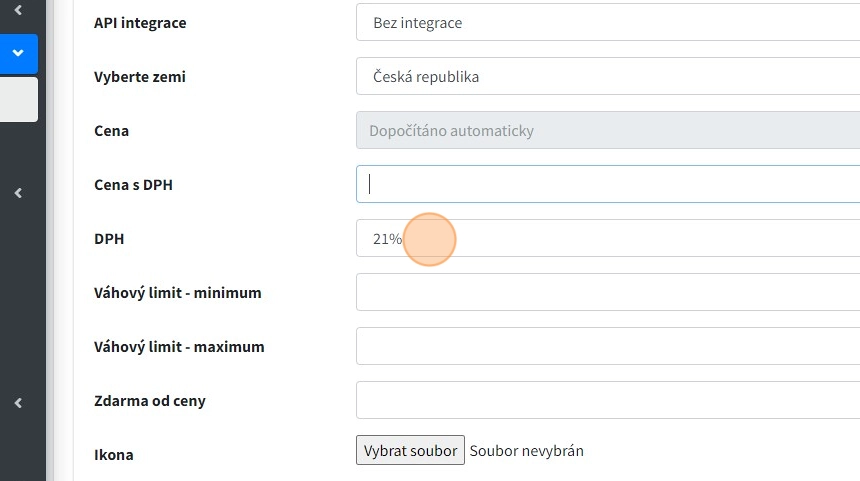
Task: Click the Soubor nevybrán text
Action: pos(526,451)
